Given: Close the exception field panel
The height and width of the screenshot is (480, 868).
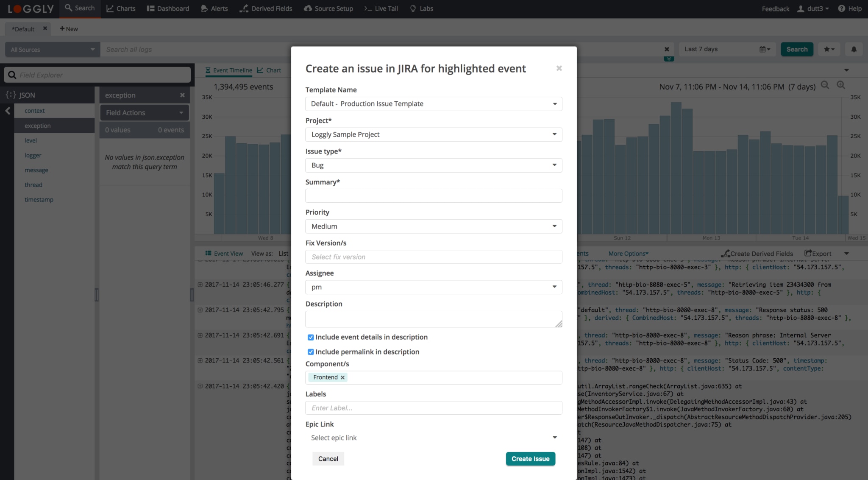Looking at the screenshot, I should click(182, 95).
